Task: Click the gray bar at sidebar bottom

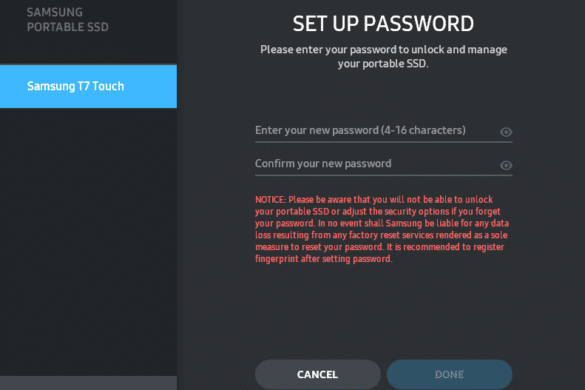Action: click(88, 383)
